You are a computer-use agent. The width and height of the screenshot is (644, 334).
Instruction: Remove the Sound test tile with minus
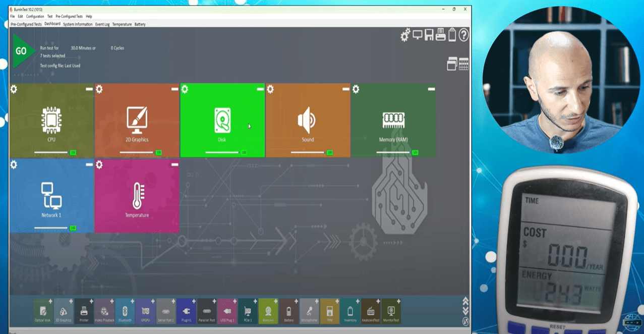pyautogui.click(x=345, y=89)
